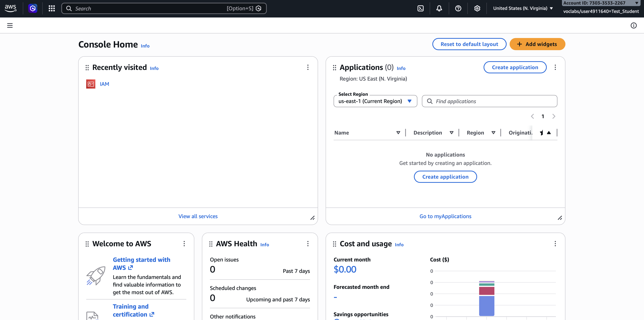Screen dimensions: 644x320
Task: Click the Applications widget corner handle
Action: click(560, 218)
